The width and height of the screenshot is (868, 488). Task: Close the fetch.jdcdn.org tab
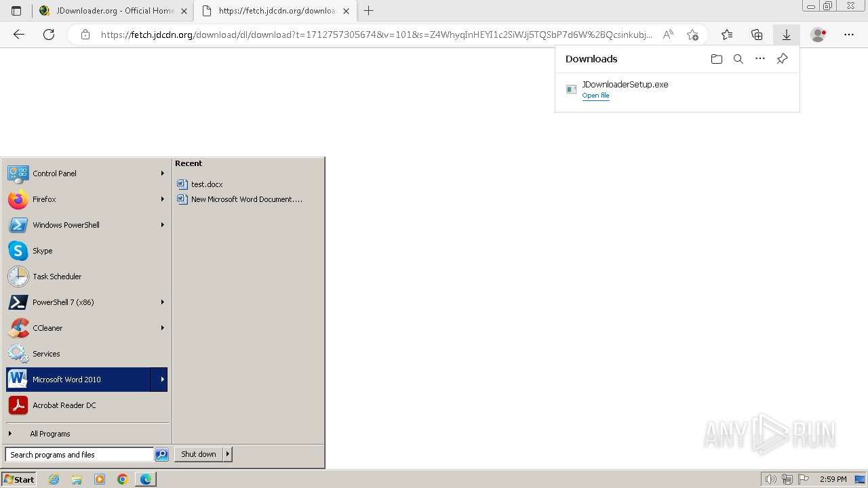coord(346,11)
